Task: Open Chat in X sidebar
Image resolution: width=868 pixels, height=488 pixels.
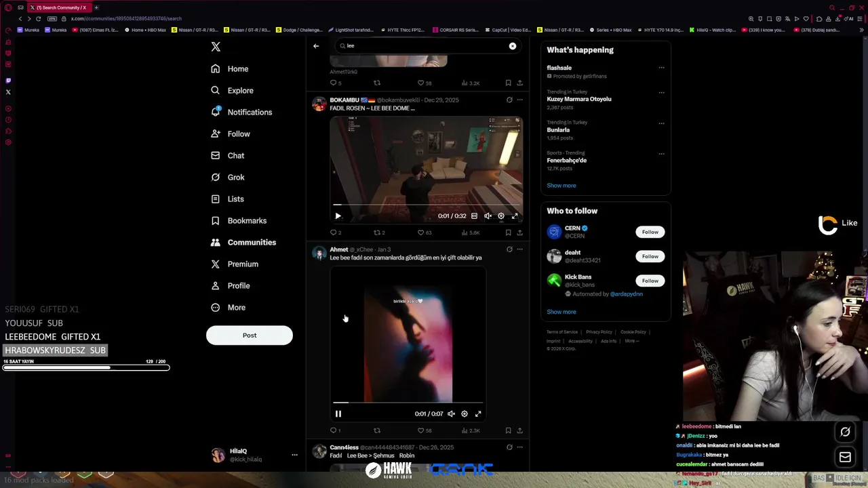Action: [227, 155]
